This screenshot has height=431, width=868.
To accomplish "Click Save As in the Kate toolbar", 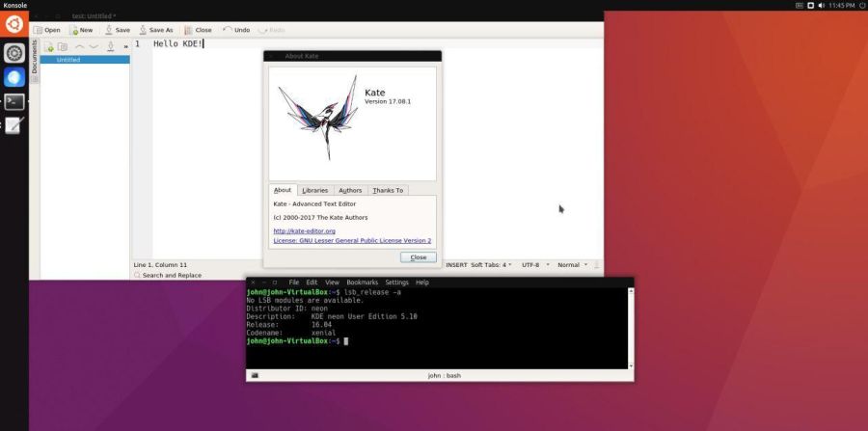I will (x=156, y=30).
